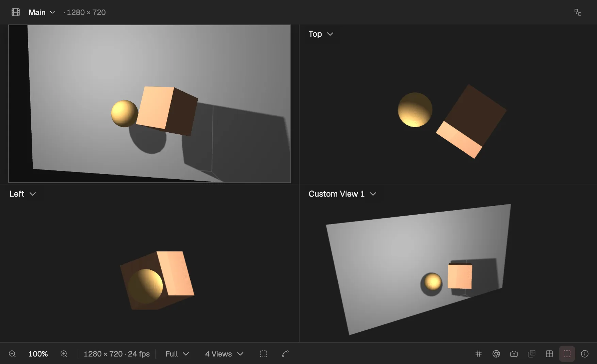The width and height of the screenshot is (597, 364).
Task: Click the 1280 × 720 · 24 fps label
Action: pyautogui.click(x=117, y=354)
